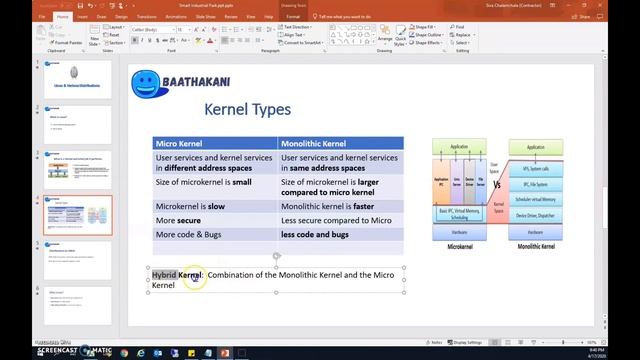Open the Select menu in Editing group
Image resolution: width=640 pixels, height=360 pixels.
460,42
